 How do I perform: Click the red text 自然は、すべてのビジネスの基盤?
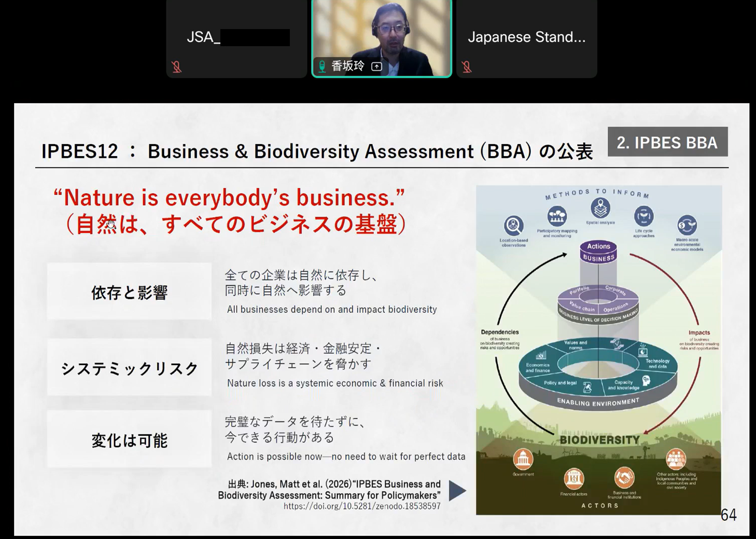pyautogui.click(x=236, y=224)
